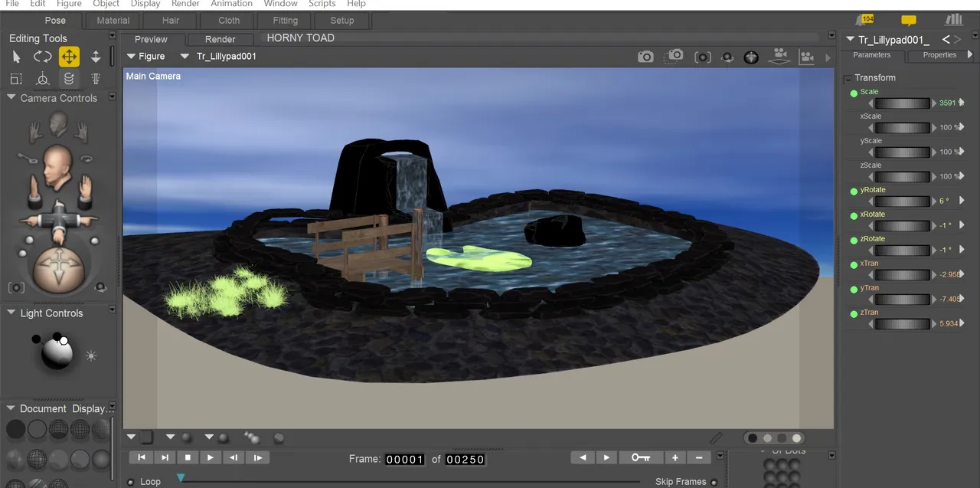Select the Translate In/Out tool
Screen dimensions: 980x488
(x=96, y=57)
